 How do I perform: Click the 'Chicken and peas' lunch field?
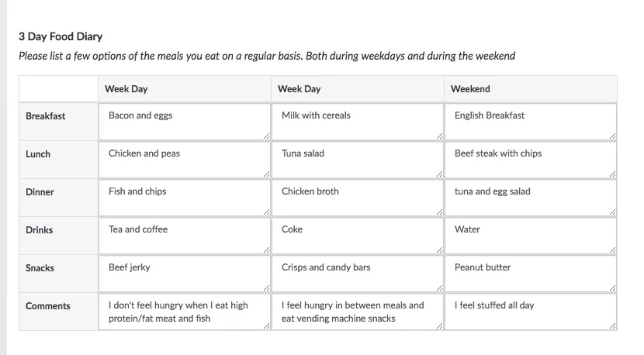pos(184,160)
